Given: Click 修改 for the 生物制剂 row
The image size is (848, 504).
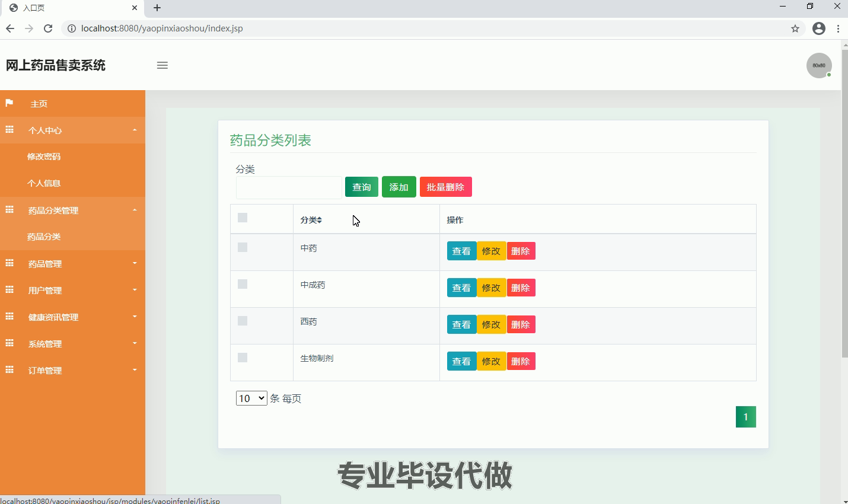Looking at the screenshot, I should pyautogui.click(x=491, y=362).
